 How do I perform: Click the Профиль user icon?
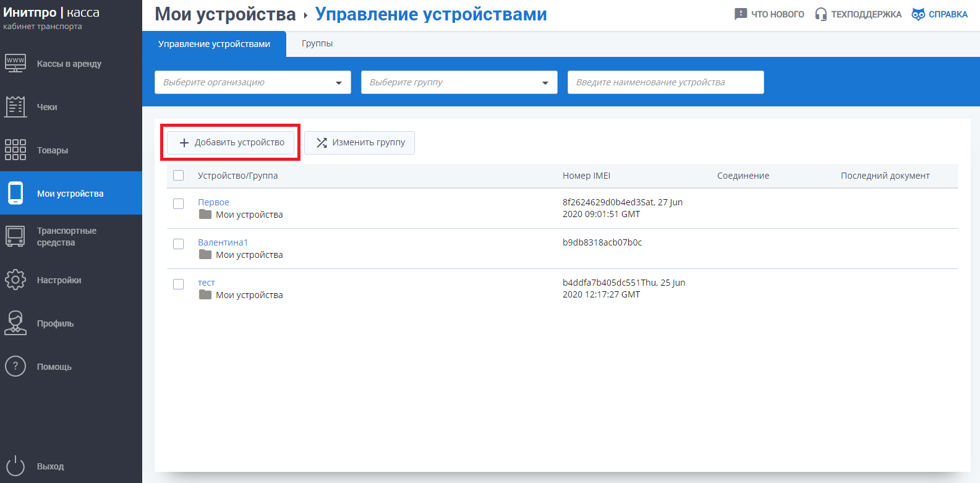(15, 323)
